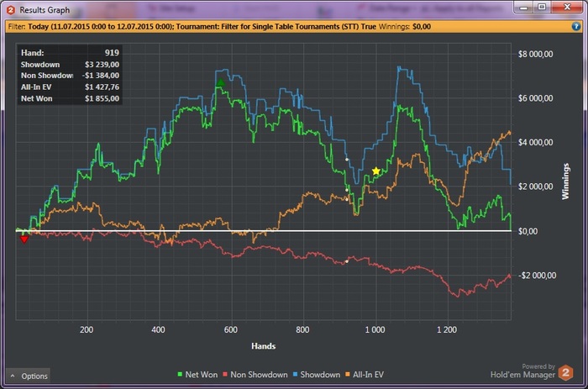Image resolution: width=588 pixels, height=389 pixels.
Task: Toggle the Net Won legend entry
Action: tap(197, 375)
